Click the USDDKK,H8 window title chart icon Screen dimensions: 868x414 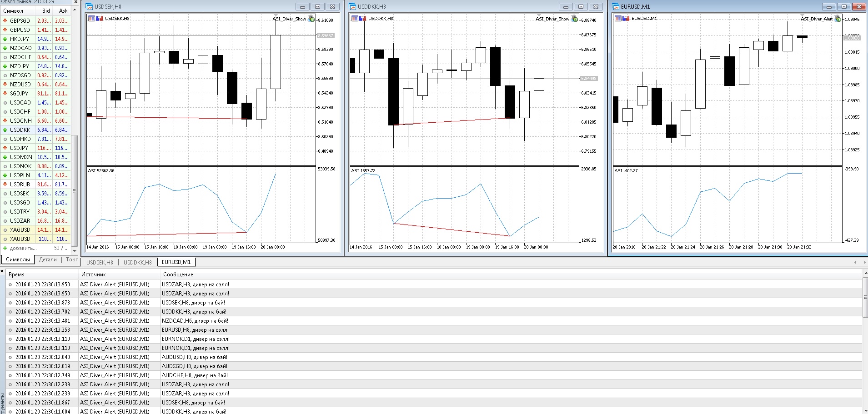tap(352, 6)
